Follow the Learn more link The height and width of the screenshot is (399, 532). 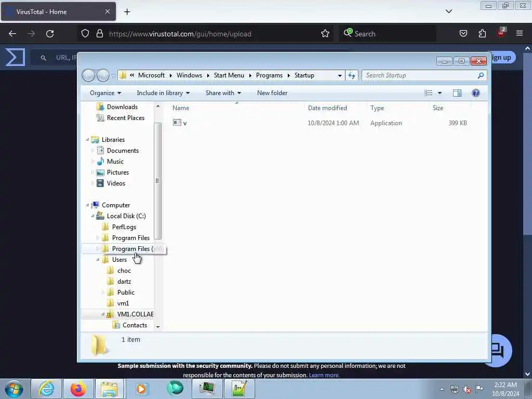[x=324, y=375]
